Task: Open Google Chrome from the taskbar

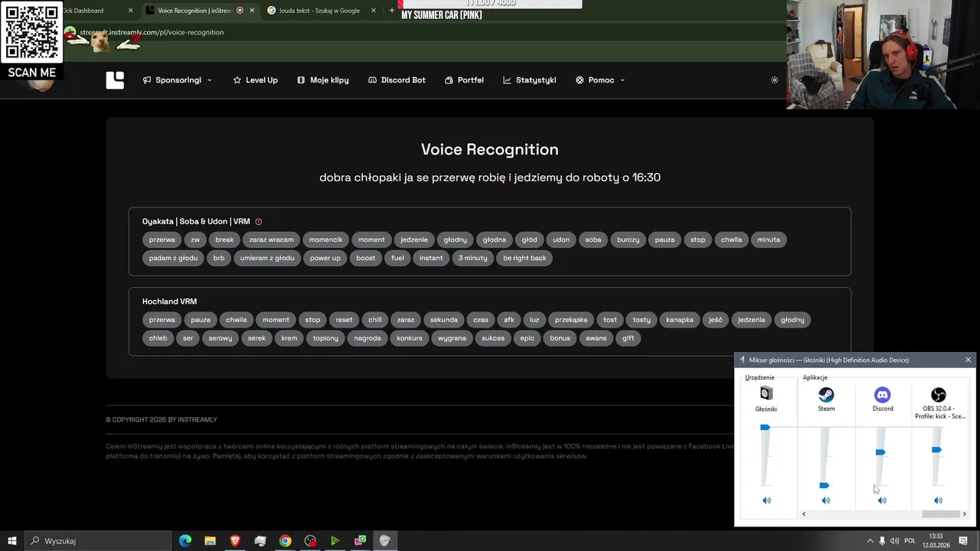Action: pyautogui.click(x=285, y=541)
